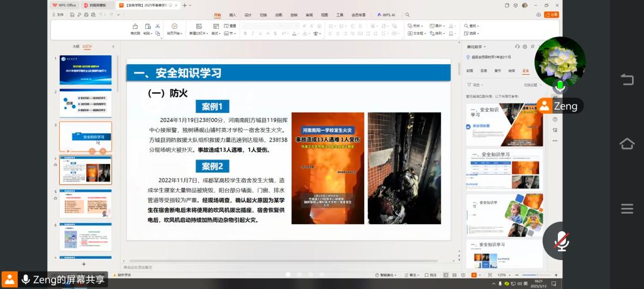Switch to the 插入 (Insert) ribbon tab

pos(233,14)
